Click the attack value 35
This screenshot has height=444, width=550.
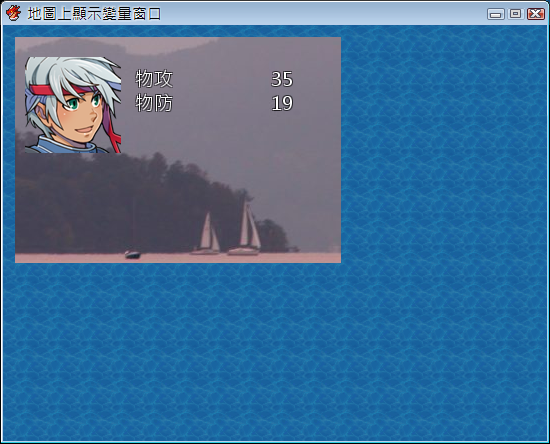282,79
